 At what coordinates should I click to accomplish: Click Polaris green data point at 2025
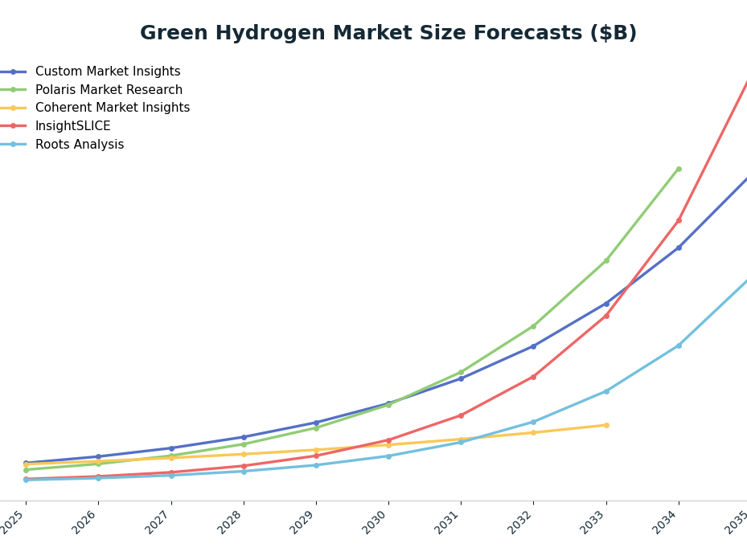(x=27, y=470)
